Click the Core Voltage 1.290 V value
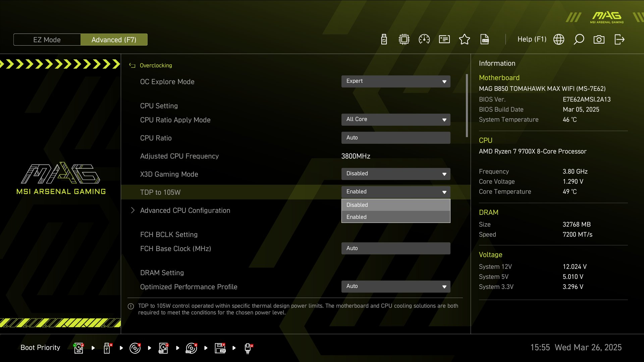 pos(573,182)
